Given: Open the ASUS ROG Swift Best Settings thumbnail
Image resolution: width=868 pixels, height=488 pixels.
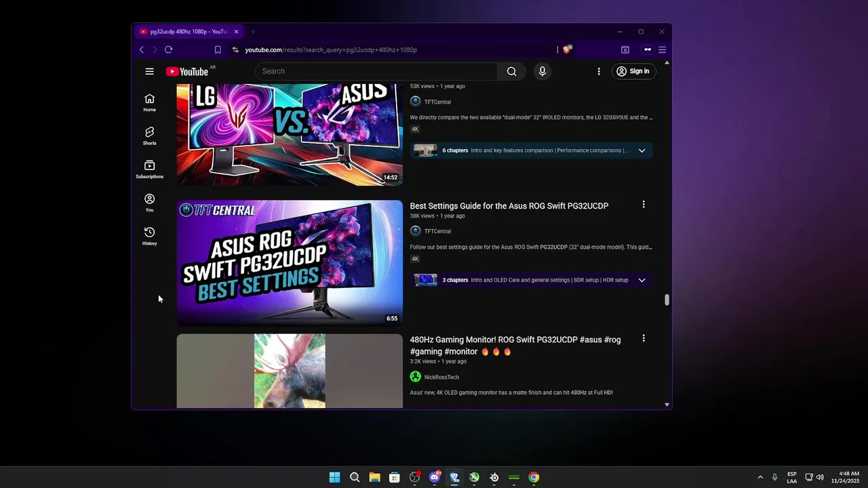Looking at the screenshot, I should pos(290,263).
